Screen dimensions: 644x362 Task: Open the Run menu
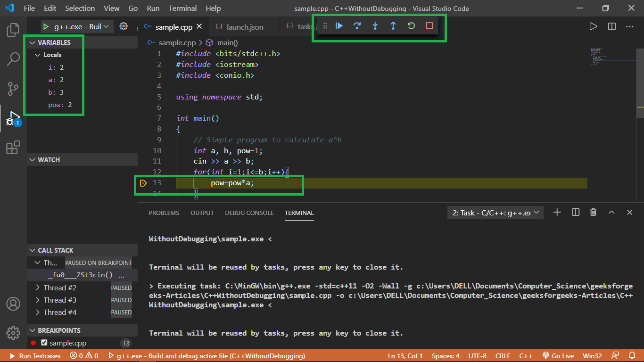point(153,8)
